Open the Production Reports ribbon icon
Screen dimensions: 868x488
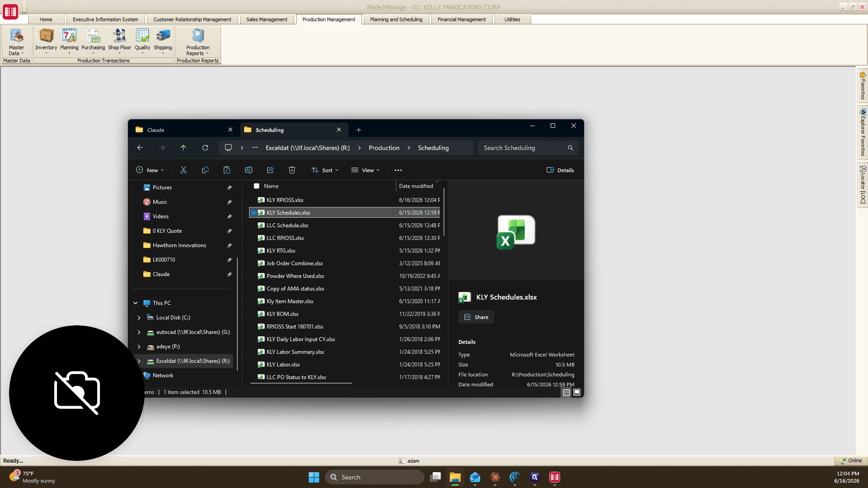[198, 42]
